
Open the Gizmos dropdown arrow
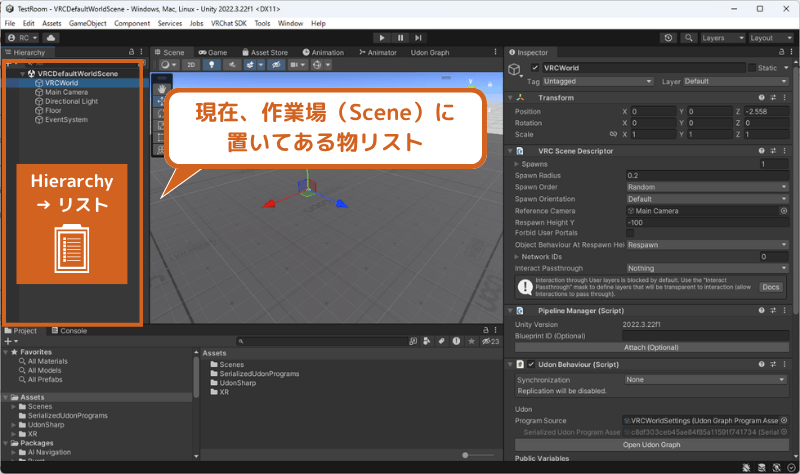(x=328, y=65)
